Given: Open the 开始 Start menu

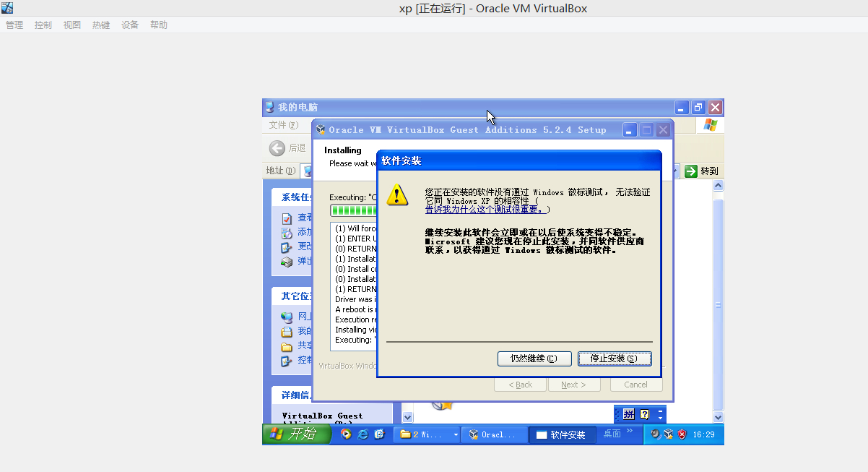Looking at the screenshot, I should [297, 434].
